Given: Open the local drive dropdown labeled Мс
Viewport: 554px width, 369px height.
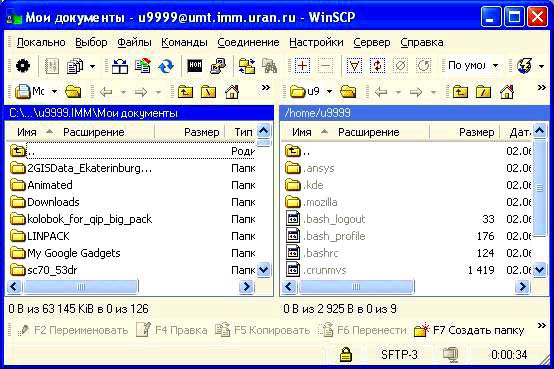Looking at the screenshot, I should point(36,92).
